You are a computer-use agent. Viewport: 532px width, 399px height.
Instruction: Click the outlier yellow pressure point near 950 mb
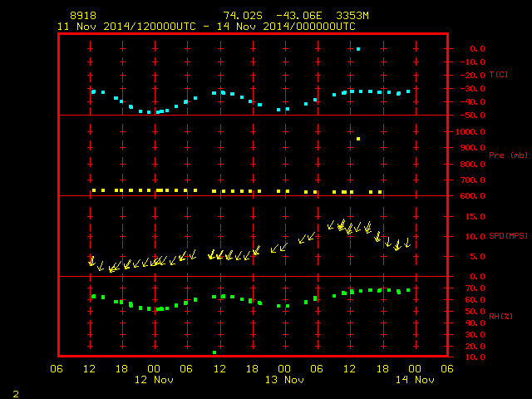pyautogui.click(x=358, y=139)
